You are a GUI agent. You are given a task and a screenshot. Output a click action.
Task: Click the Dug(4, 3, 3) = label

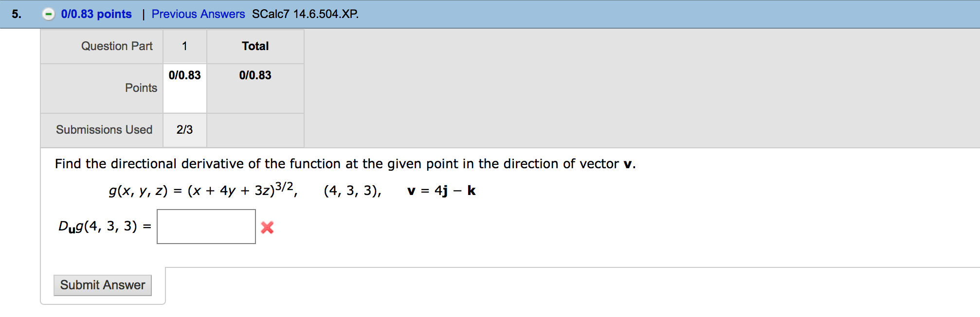click(103, 225)
